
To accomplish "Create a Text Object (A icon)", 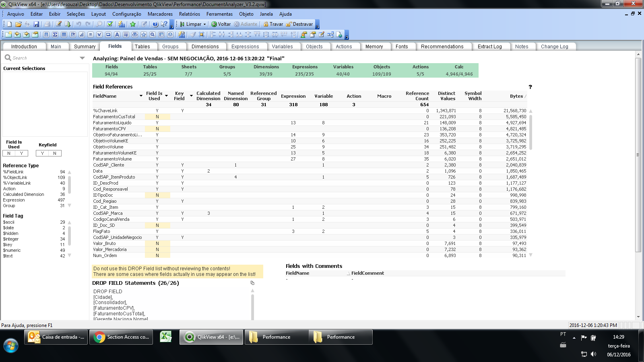I will [x=117, y=35].
